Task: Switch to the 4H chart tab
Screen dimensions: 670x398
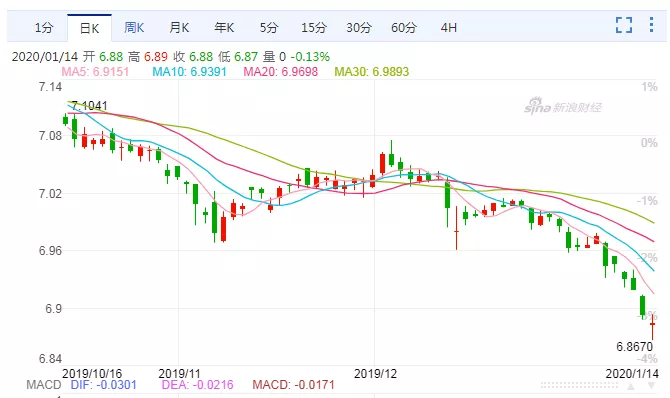Action: pyautogui.click(x=449, y=28)
